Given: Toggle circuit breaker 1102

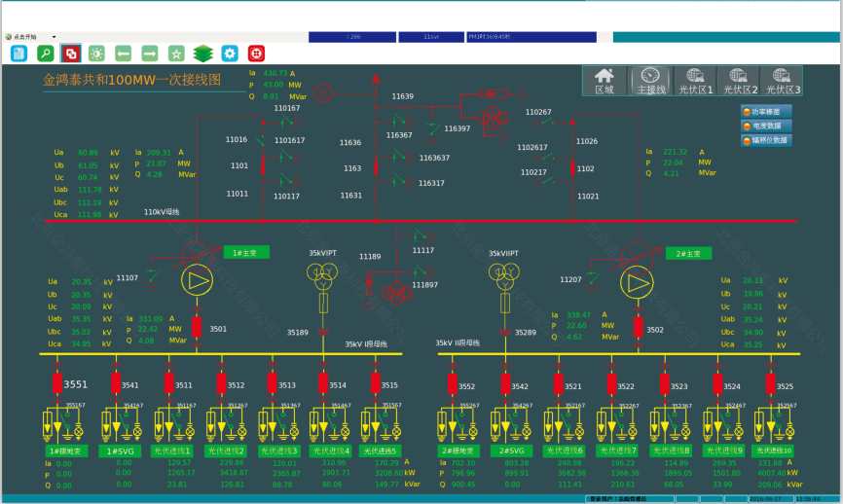Looking at the screenshot, I should coord(570,167).
